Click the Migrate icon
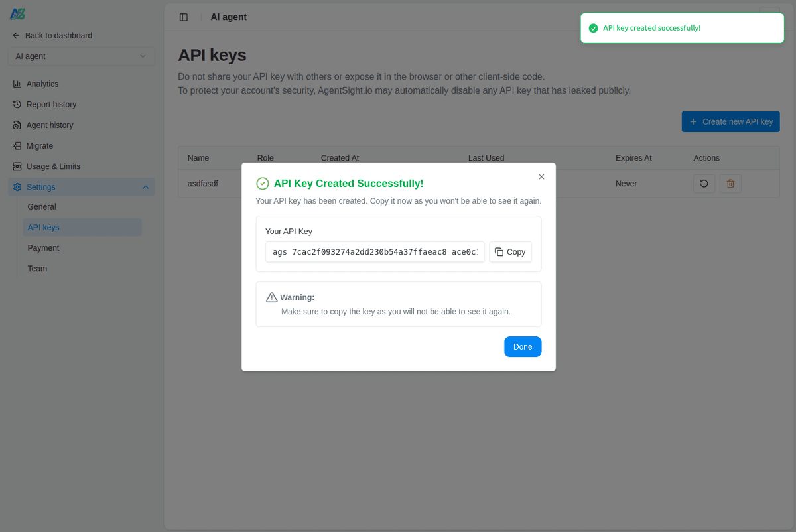 17,146
